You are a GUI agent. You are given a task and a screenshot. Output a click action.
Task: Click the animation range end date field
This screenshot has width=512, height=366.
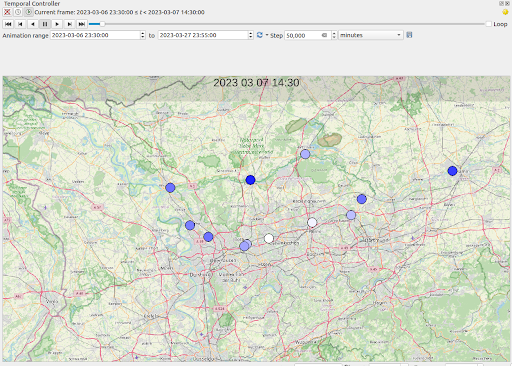point(203,35)
